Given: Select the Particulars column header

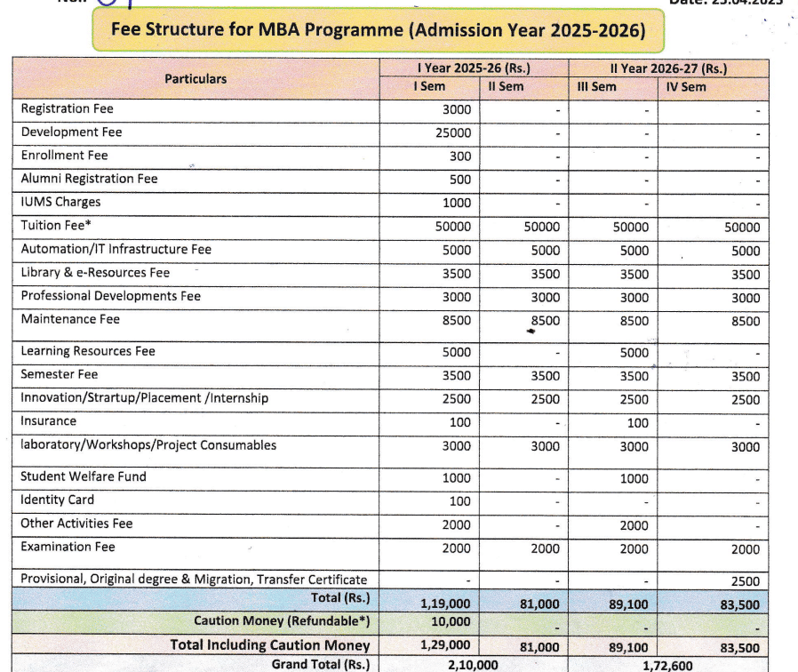Looking at the screenshot, I should 196,79.
